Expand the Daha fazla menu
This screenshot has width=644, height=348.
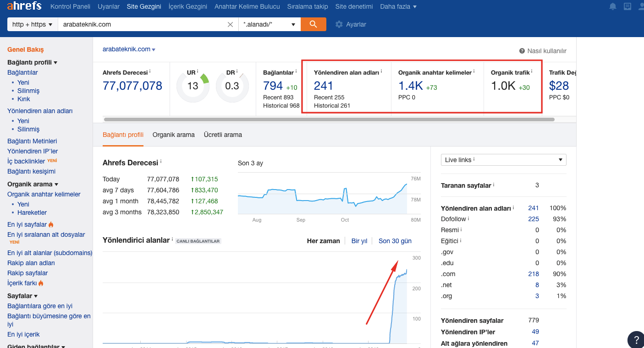click(x=398, y=6)
